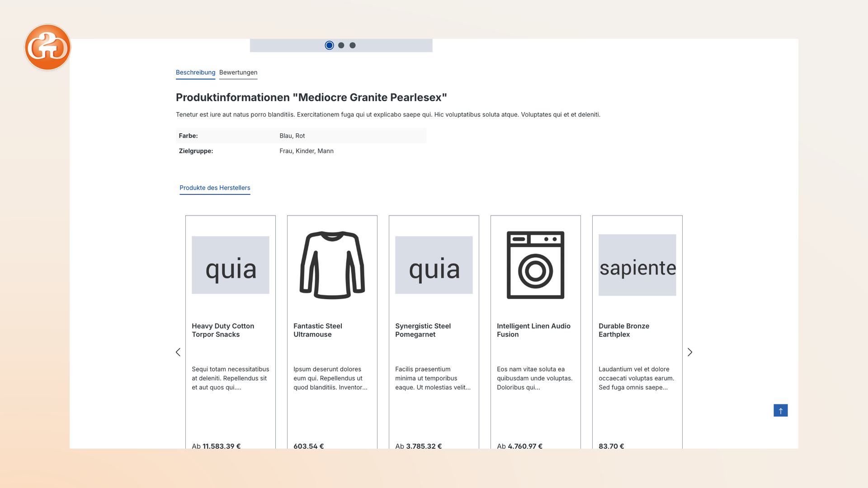Open Durable Bronze Earthplex product link
The image size is (868, 488).
coord(624,330)
